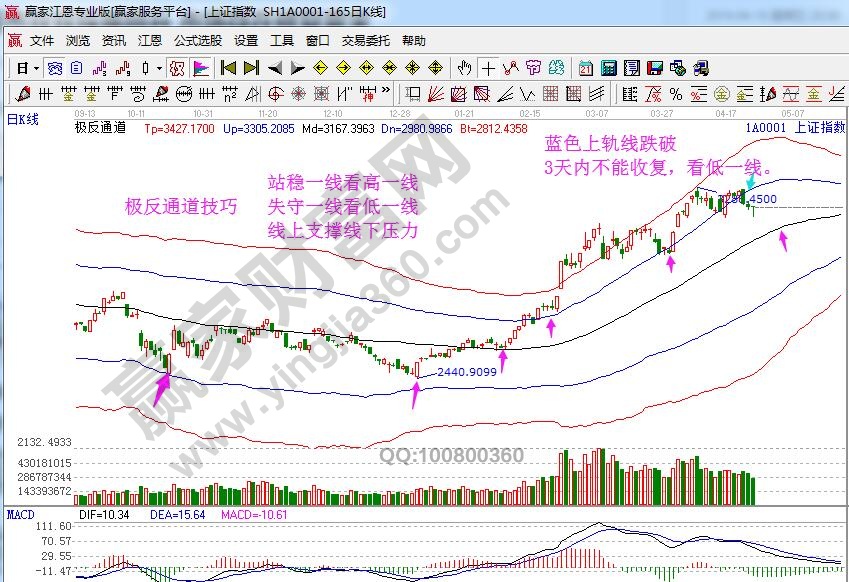Click the black right arrow scroll icon
The image size is (849, 582).
point(297,68)
